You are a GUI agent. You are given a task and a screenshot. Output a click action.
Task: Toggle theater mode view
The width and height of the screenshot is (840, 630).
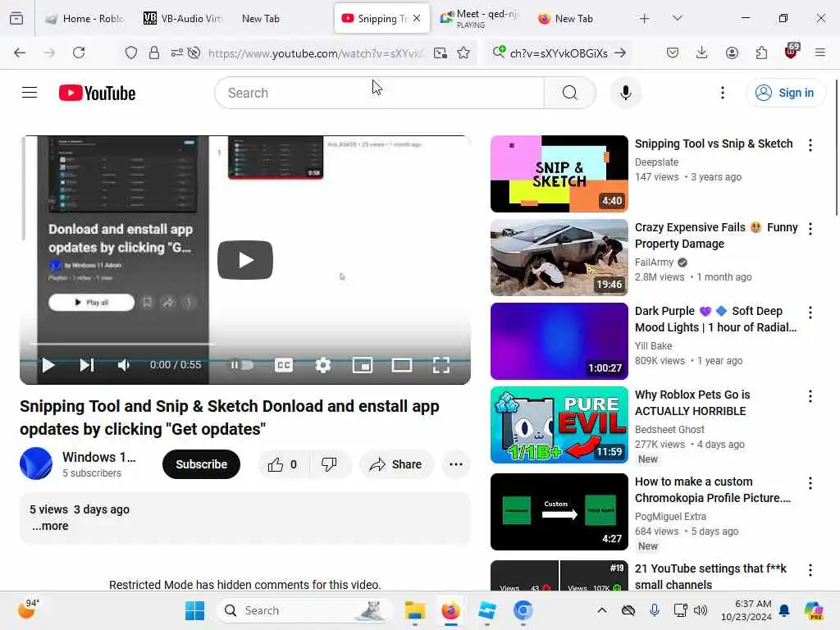pos(402,365)
